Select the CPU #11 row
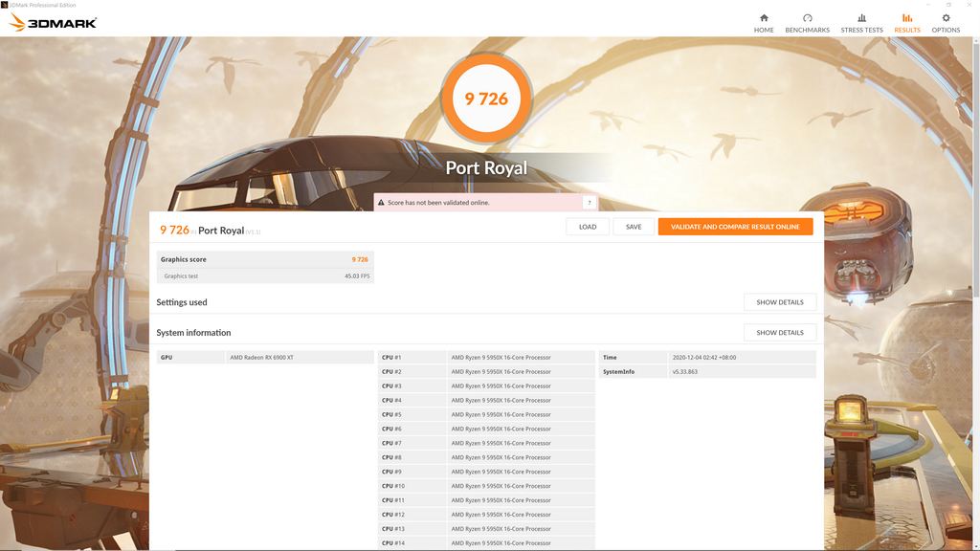 486,500
